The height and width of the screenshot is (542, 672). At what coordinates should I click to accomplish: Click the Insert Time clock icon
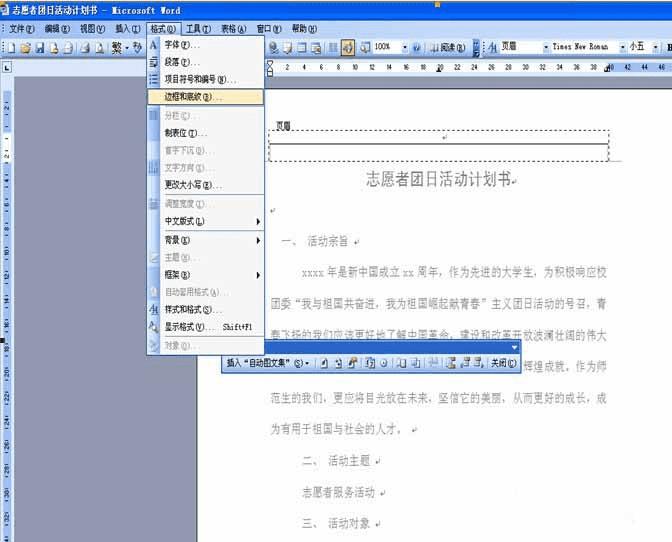384,363
